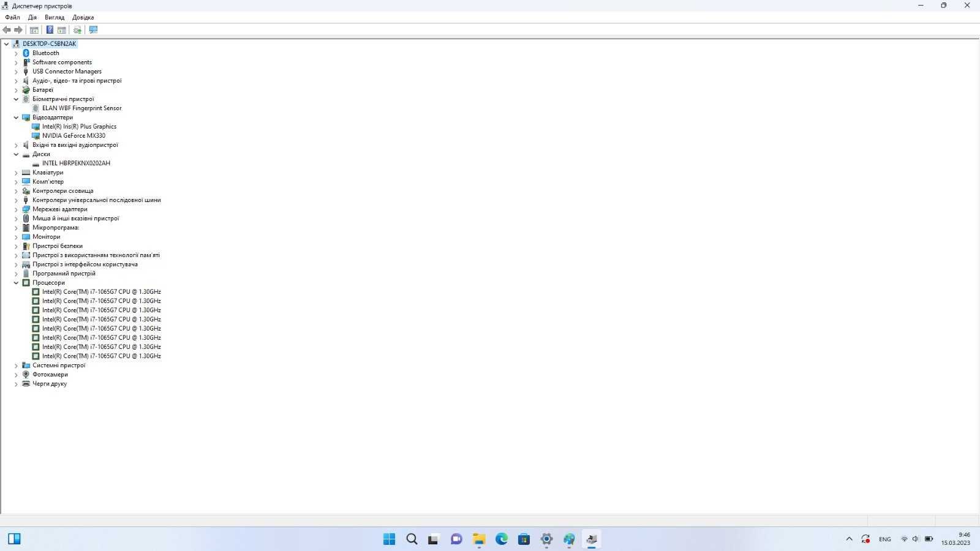
Task: Open Microsoft Store from the taskbar
Action: tap(524, 539)
